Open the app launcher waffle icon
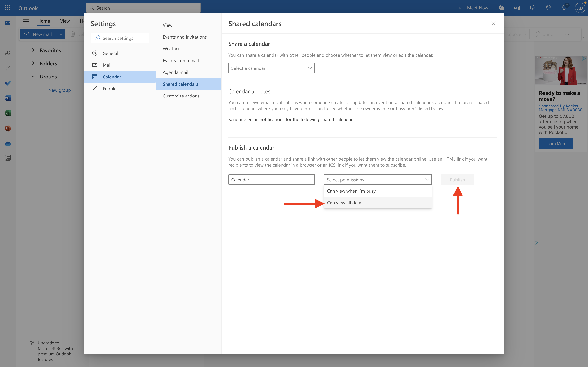Image resolution: width=588 pixels, height=367 pixels. [8, 8]
